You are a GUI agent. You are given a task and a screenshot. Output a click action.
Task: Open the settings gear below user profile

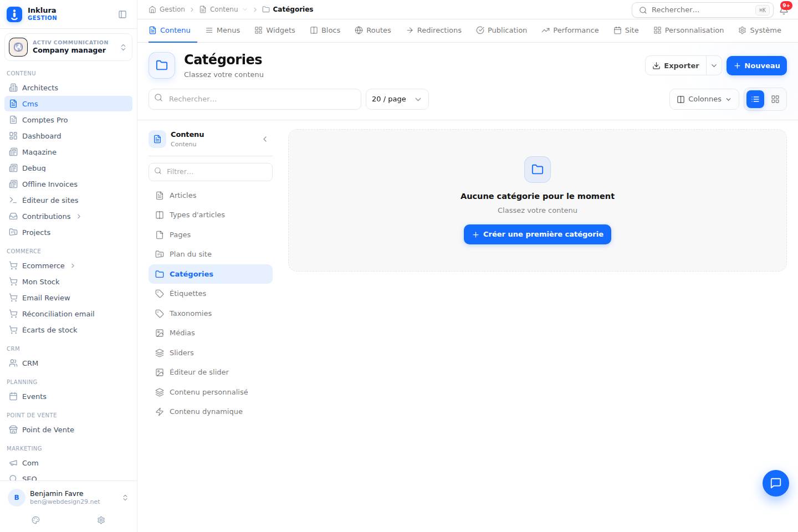click(x=101, y=520)
